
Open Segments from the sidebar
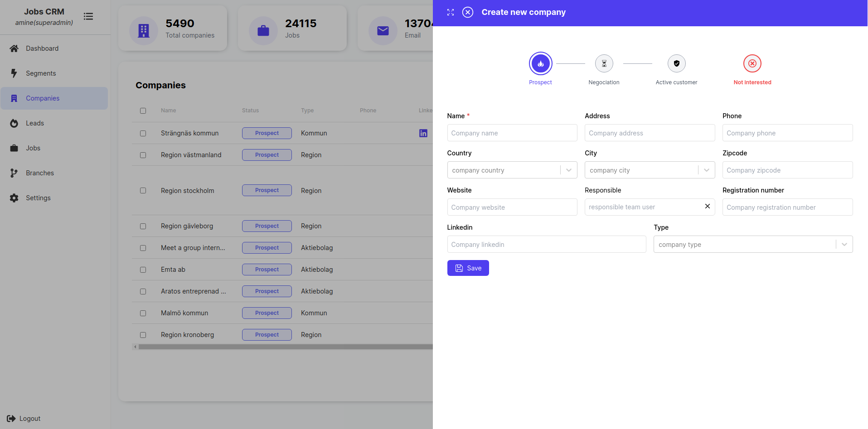(x=41, y=73)
